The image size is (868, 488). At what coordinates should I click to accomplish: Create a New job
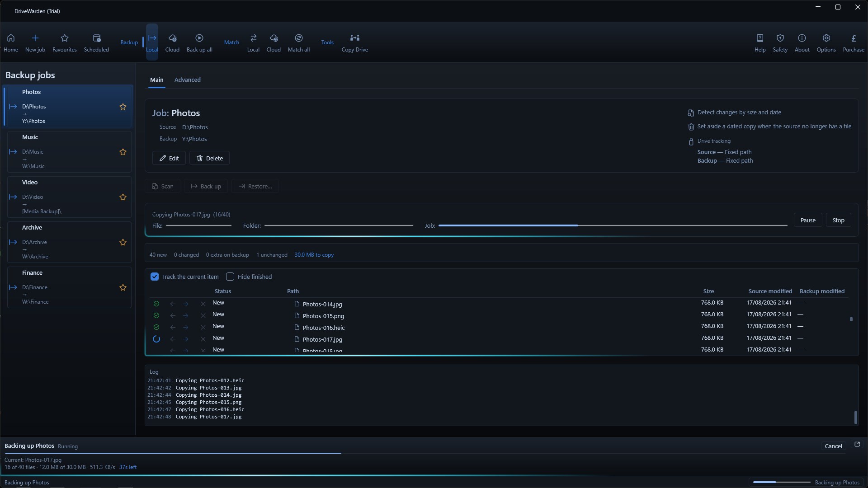click(x=35, y=43)
